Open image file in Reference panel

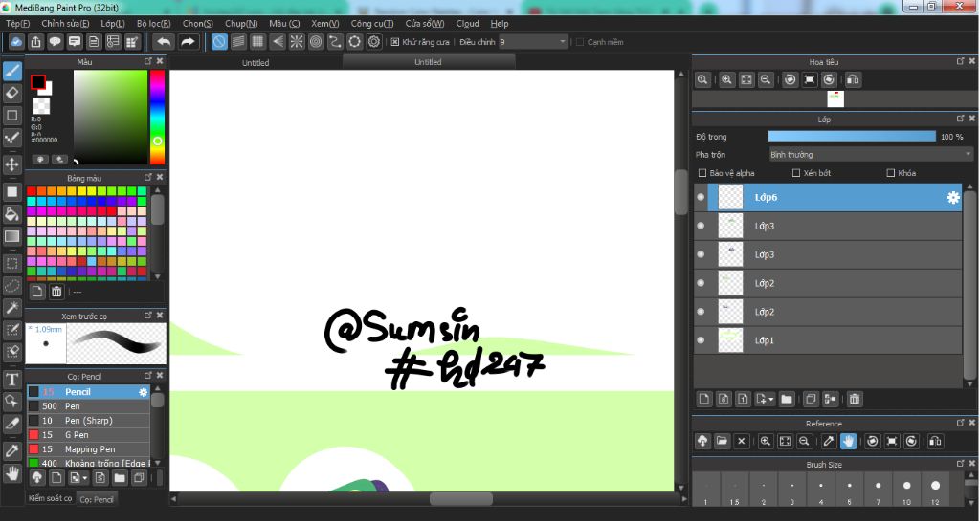coord(722,442)
